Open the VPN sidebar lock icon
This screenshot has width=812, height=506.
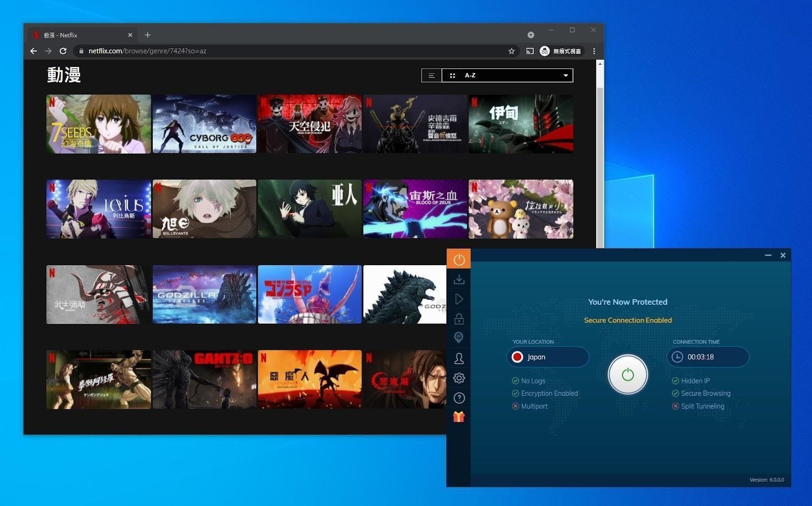tap(459, 318)
